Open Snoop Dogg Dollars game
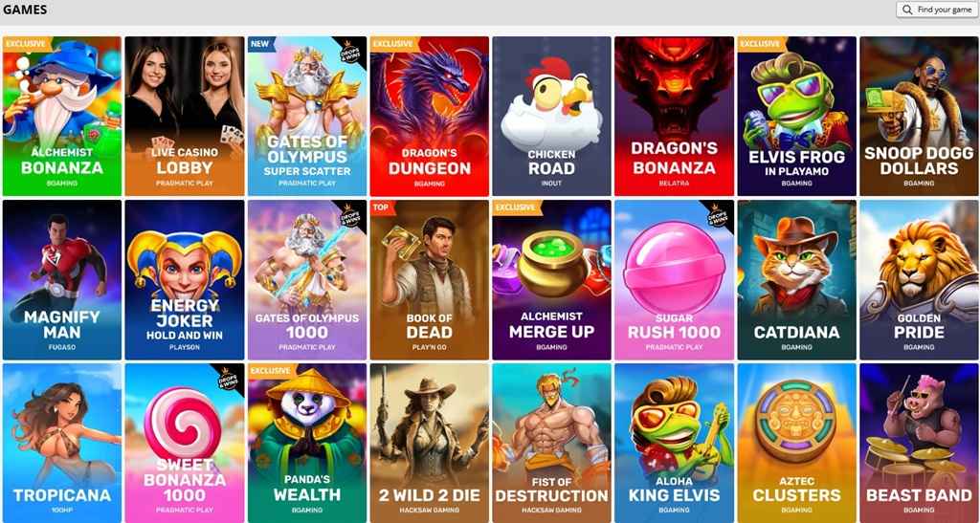The height and width of the screenshot is (523, 980). tap(920, 116)
